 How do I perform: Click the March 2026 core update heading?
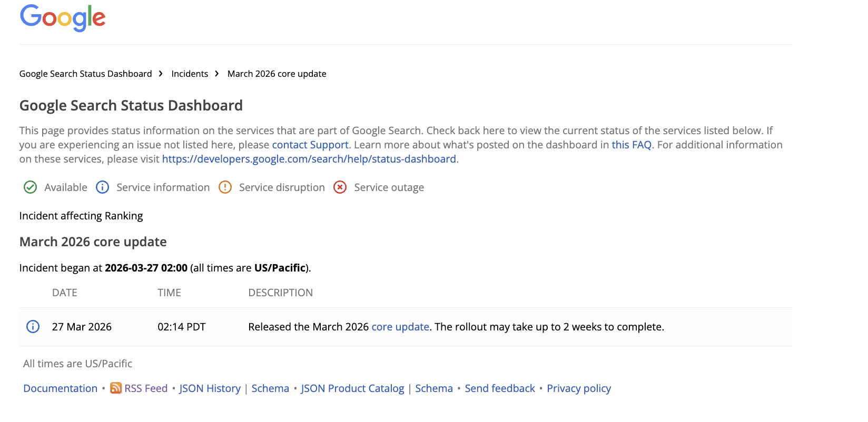pos(93,242)
